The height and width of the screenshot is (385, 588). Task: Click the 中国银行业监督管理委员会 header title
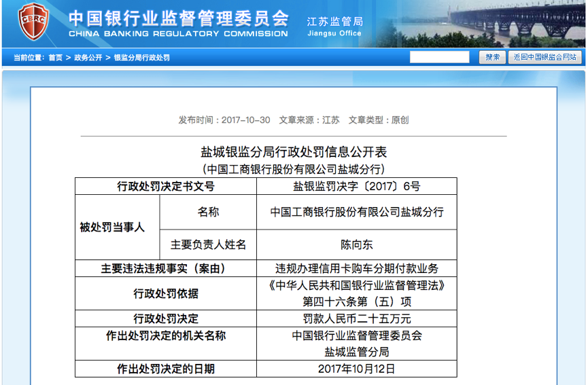tap(179, 18)
